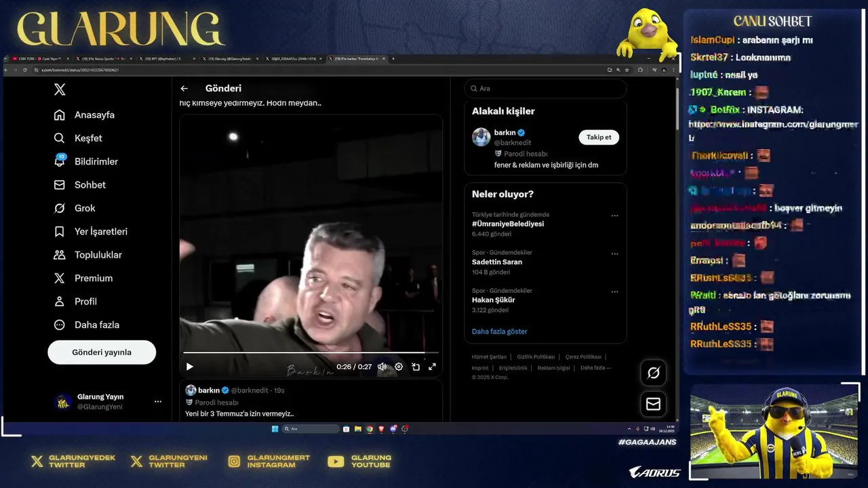Open Yer İşaretleri bookmarks
This screenshot has height=488, width=868.
click(x=91, y=231)
